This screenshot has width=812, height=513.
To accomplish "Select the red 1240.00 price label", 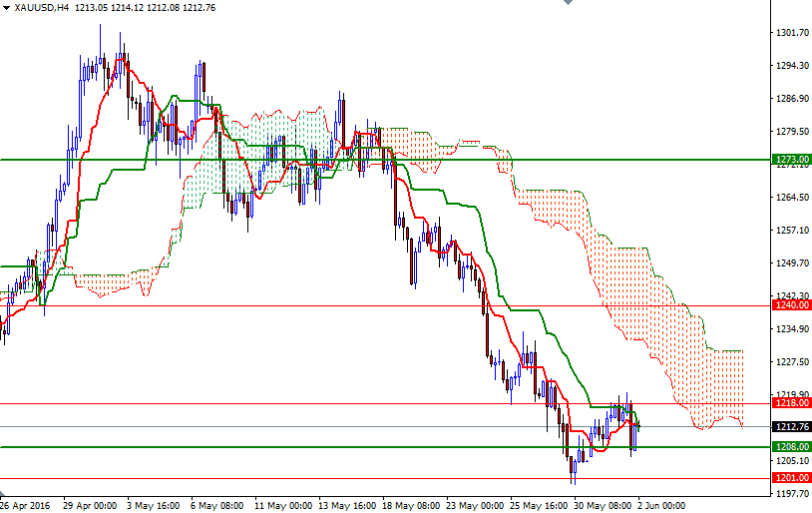I will [791, 306].
